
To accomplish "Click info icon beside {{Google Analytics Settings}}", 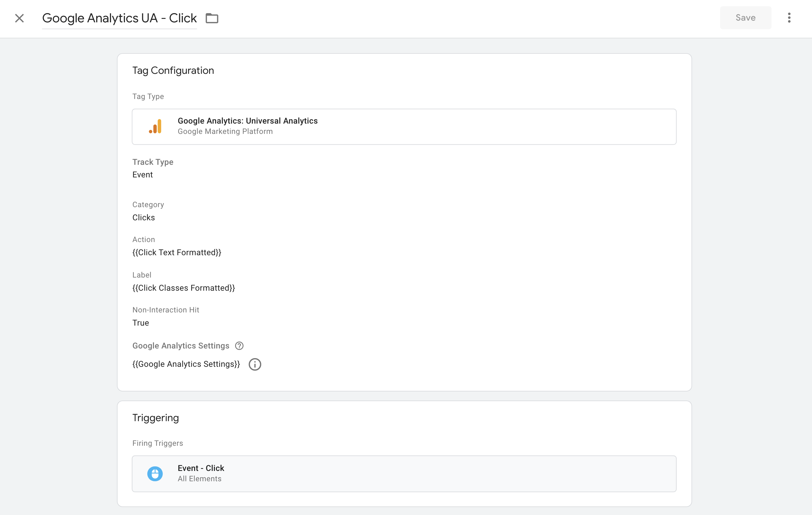I will 255,364.
